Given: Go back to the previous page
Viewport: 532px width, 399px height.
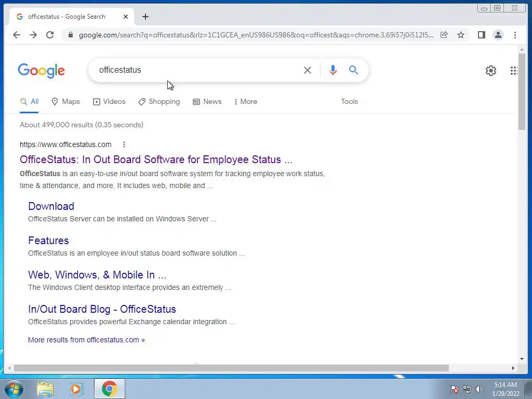Looking at the screenshot, I should [17, 35].
